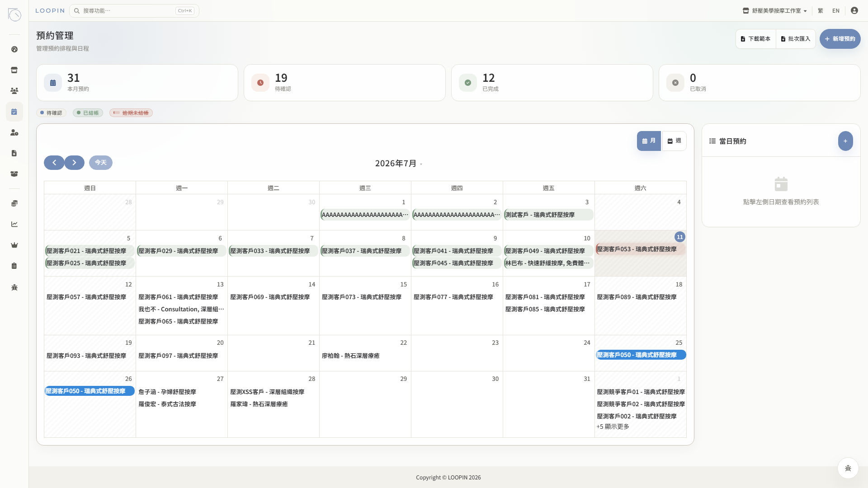Open 我也不 - Consultation appointment
This screenshot has height=488, width=868.
point(181,309)
